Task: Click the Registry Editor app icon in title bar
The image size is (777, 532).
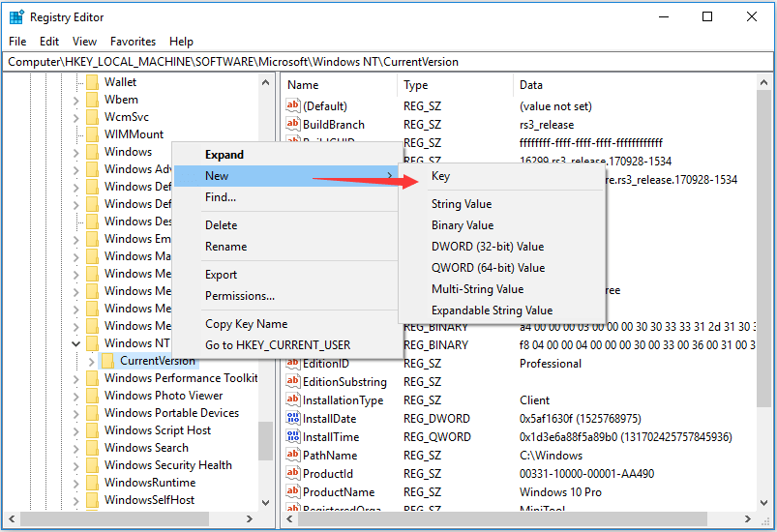Action: (x=16, y=16)
